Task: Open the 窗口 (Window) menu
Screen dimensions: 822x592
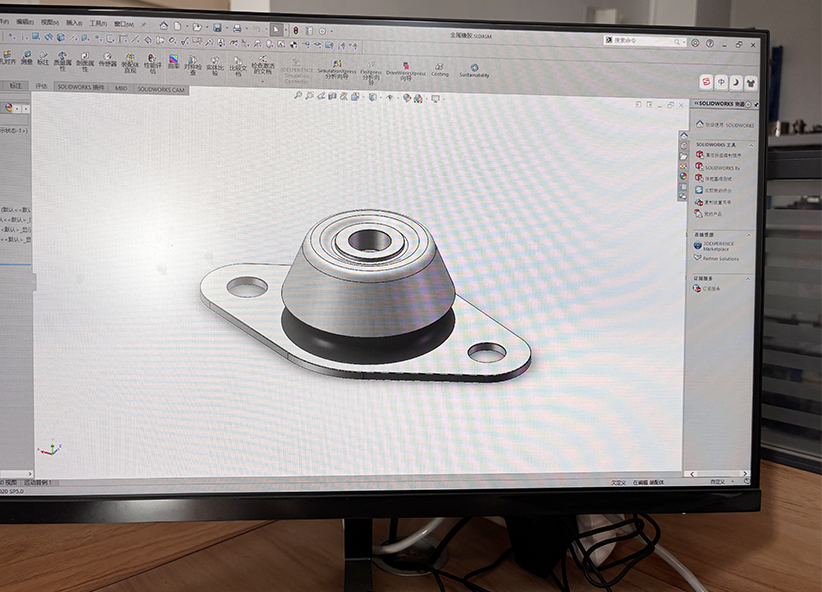Action: (123, 24)
